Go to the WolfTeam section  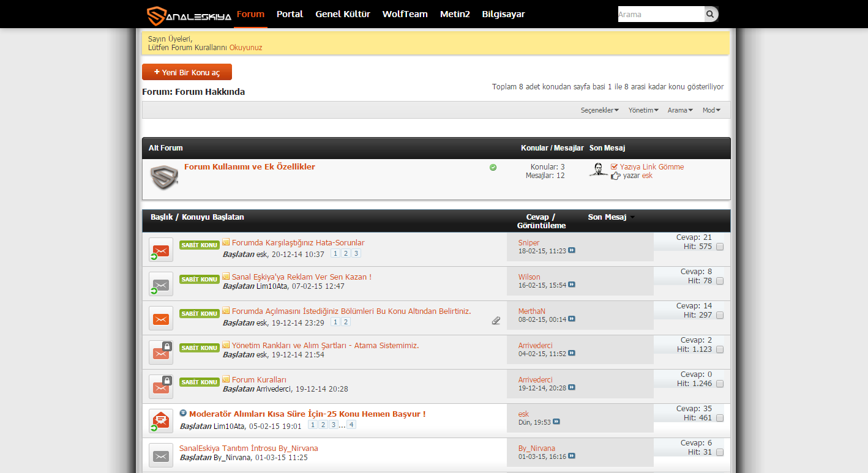point(405,14)
